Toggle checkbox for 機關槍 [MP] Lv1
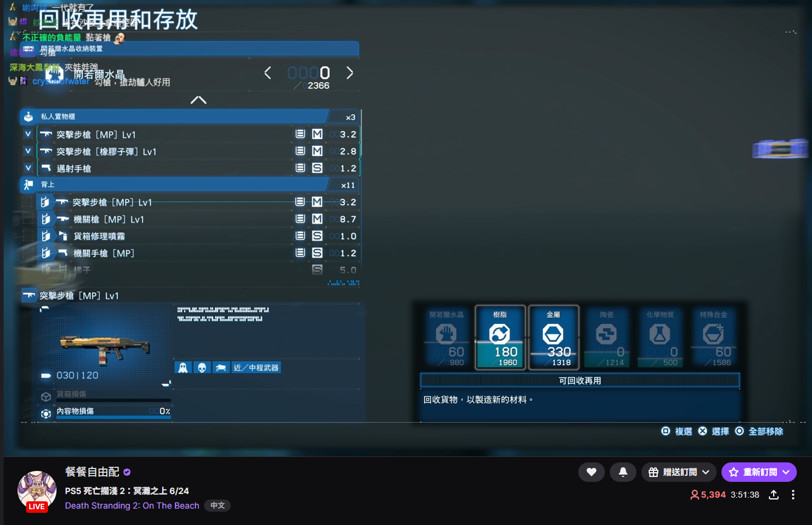This screenshot has width=812, height=525. point(28,219)
